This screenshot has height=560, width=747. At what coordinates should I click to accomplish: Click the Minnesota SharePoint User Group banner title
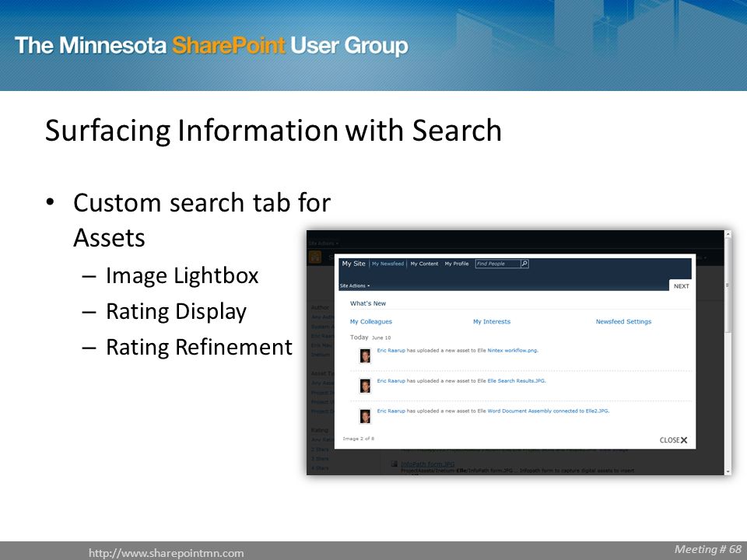[x=212, y=46]
